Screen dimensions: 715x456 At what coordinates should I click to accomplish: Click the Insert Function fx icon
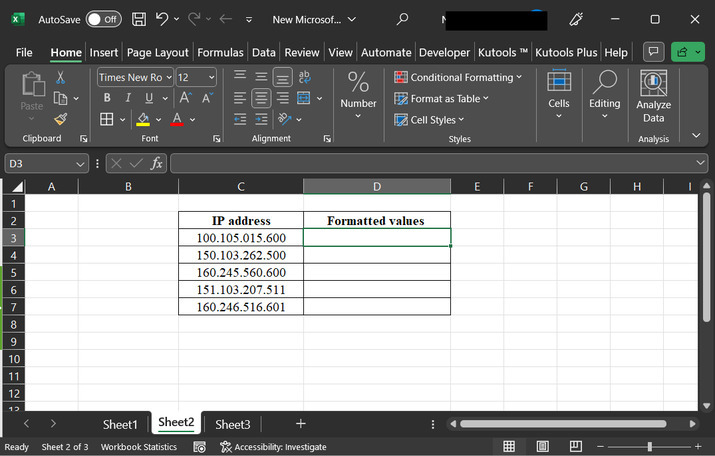click(x=157, y=163)
